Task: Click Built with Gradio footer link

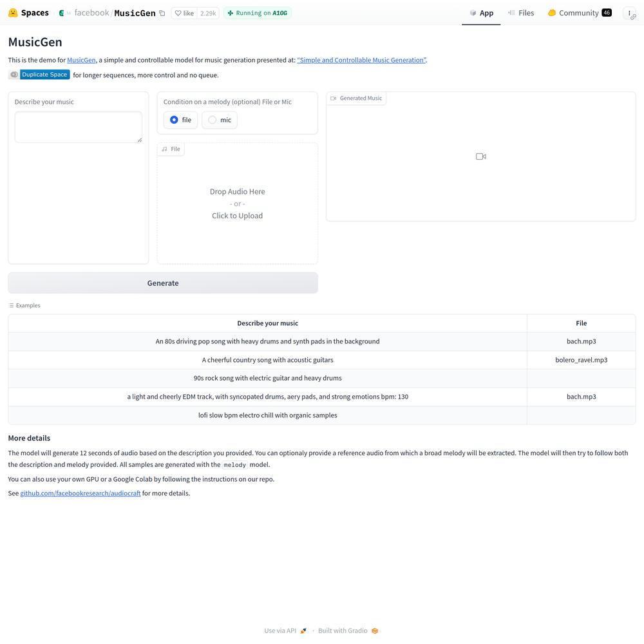Action: (x=348, y=630)
